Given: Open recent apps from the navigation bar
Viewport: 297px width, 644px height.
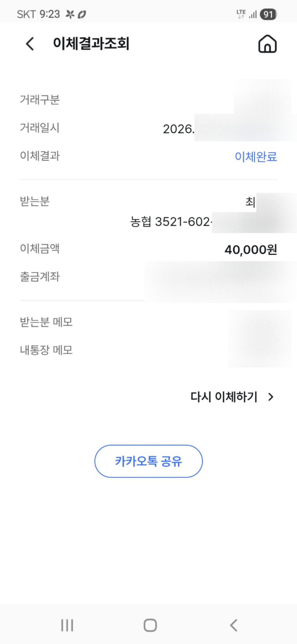Looking at the screenshot, I should (x=67, y=625).
